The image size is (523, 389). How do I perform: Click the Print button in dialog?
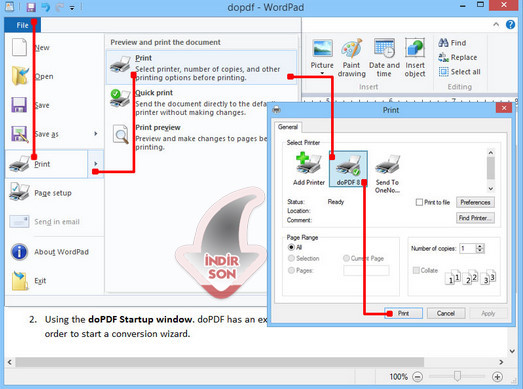coord(403,313)
